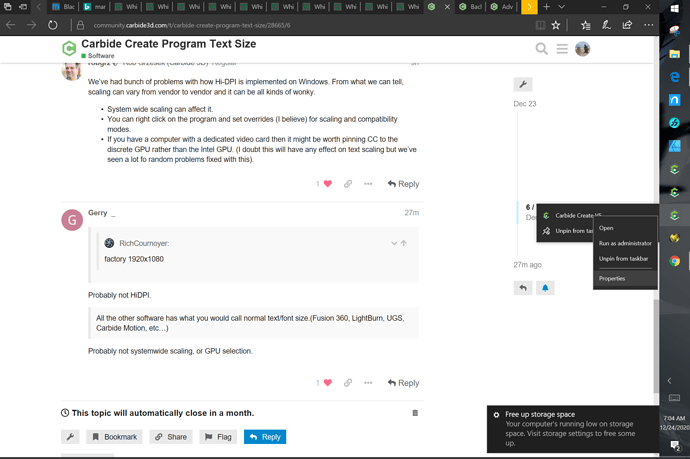Show hidden tray icons chevron
Viewport: 690px width, 459px height.
[669, 381]
